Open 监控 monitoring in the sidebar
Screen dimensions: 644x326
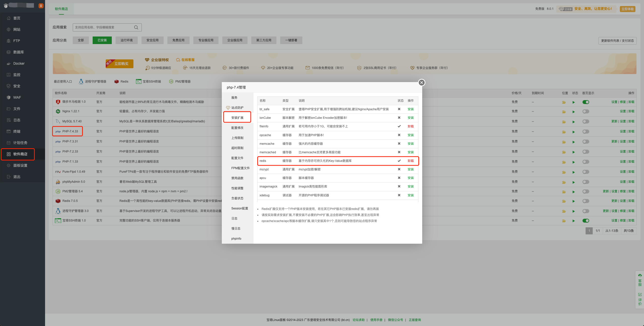click(x=17, y=75)
